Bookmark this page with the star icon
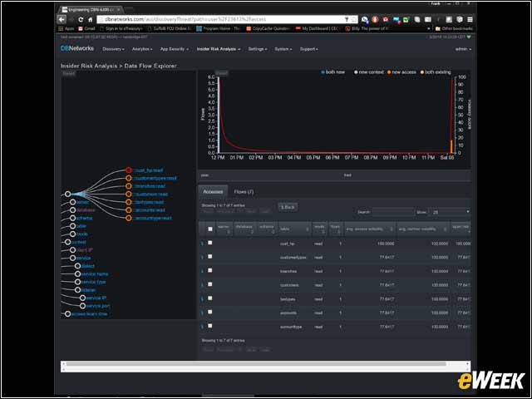This screenshot has width=532, height=399. tap(353, 19)
